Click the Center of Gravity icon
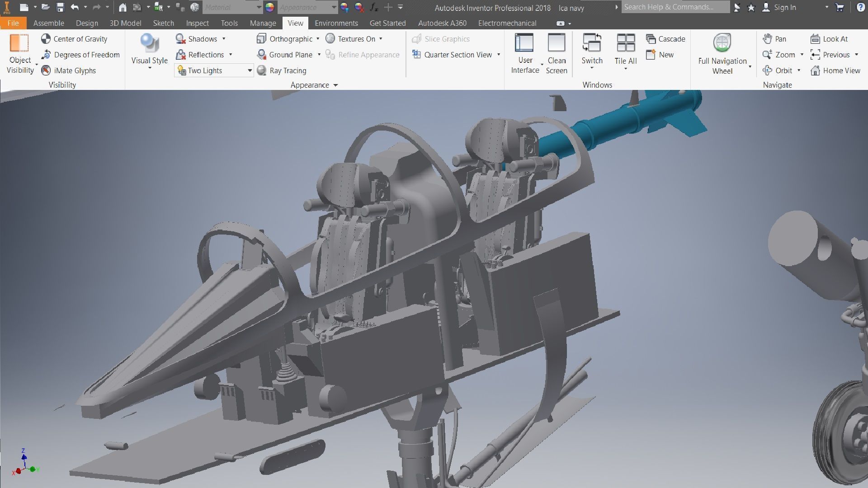 point(46,39)
